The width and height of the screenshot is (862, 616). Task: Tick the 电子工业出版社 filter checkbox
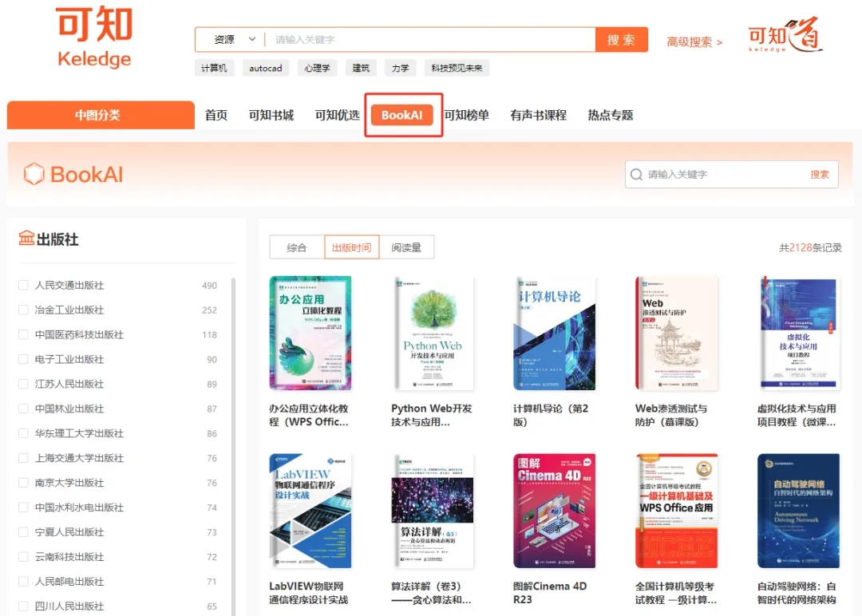[x=23, y=360]
